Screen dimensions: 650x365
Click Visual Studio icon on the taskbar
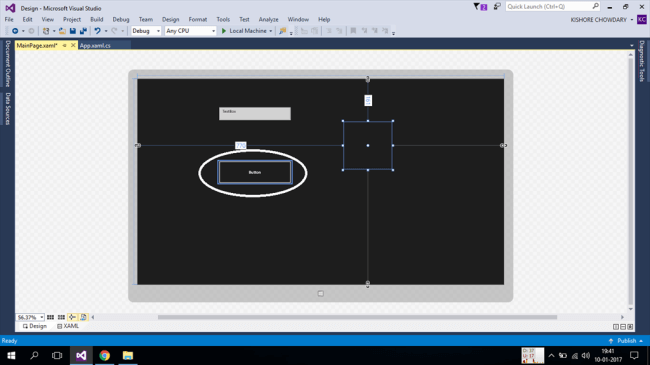pyautogui.click(x=81, y=355)
